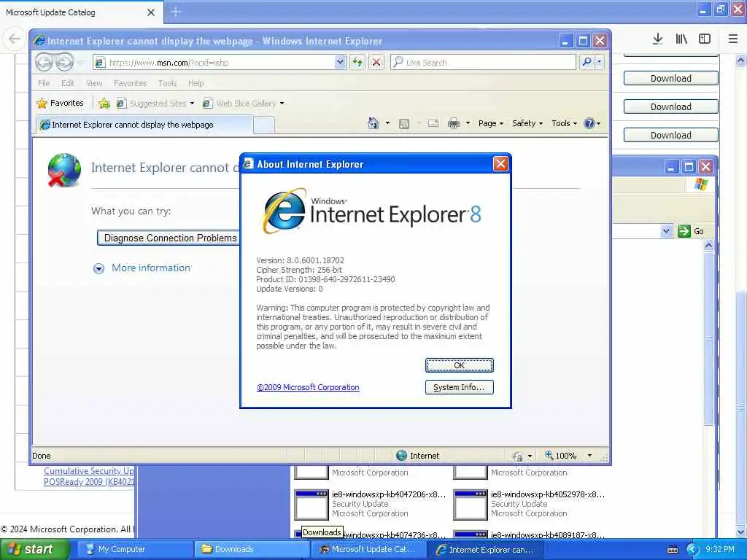Click the Go button in Downloads window
Viewport: 747px width, 560px height.
tap(692, 231)
